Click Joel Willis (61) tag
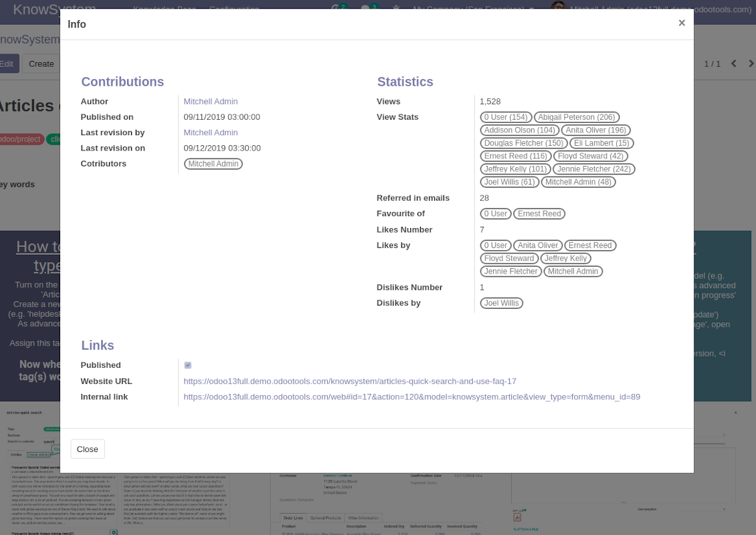756x535 pixels. point(509,182)
